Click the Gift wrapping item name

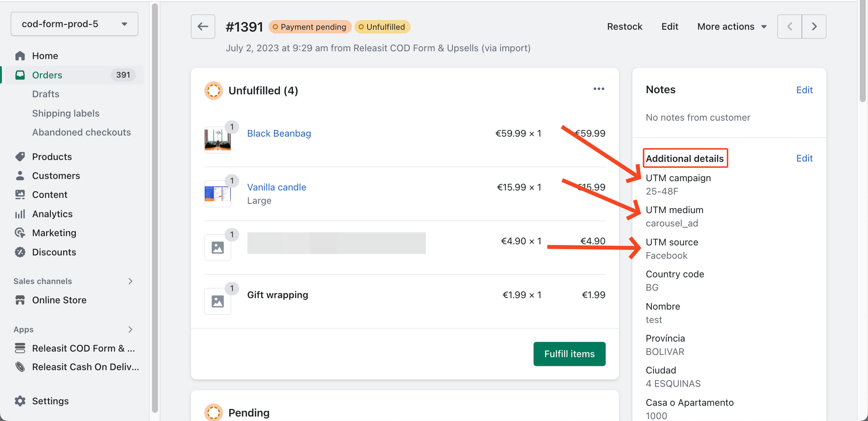point(278,295)
